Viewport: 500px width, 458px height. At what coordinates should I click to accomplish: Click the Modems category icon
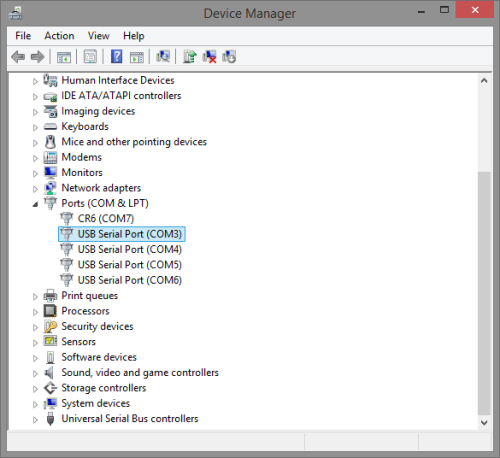coord(50,157)
